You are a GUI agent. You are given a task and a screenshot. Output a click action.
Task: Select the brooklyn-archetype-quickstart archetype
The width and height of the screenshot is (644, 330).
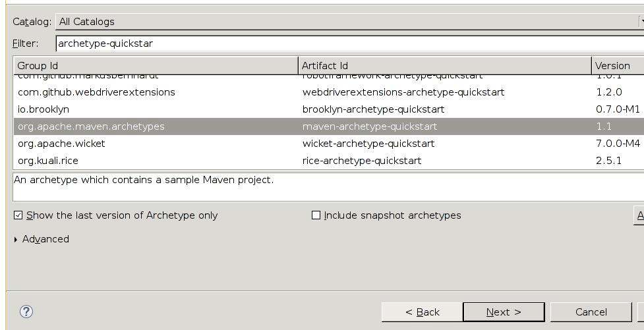373,109
